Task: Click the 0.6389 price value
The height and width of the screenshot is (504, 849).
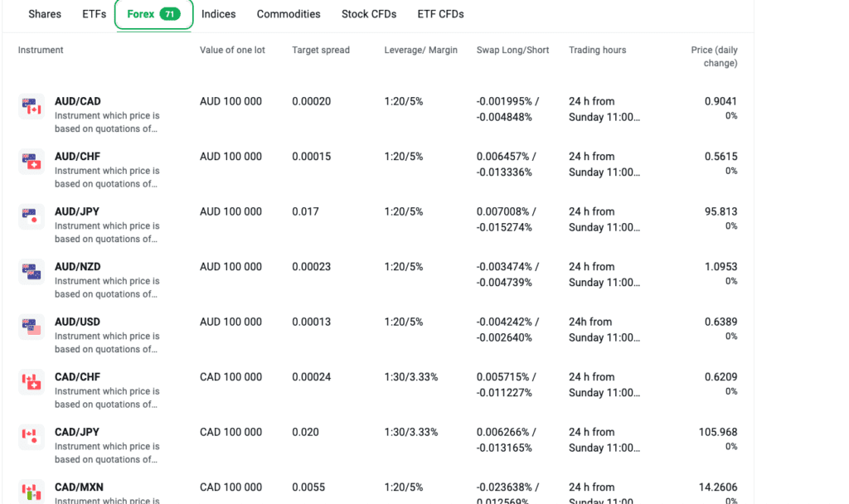Action: click(720, 322)
